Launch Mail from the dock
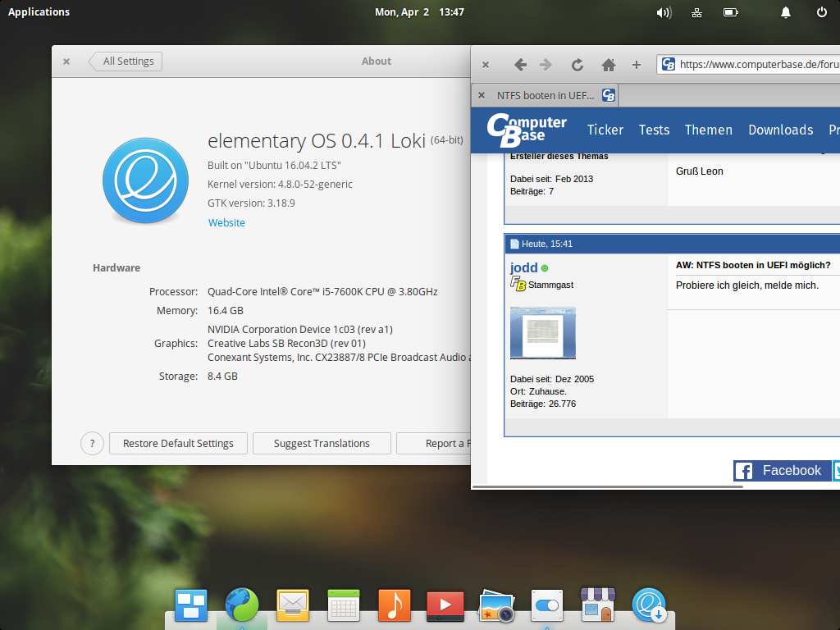Screen dimensions: 840x630 click(x=293, y=605)
